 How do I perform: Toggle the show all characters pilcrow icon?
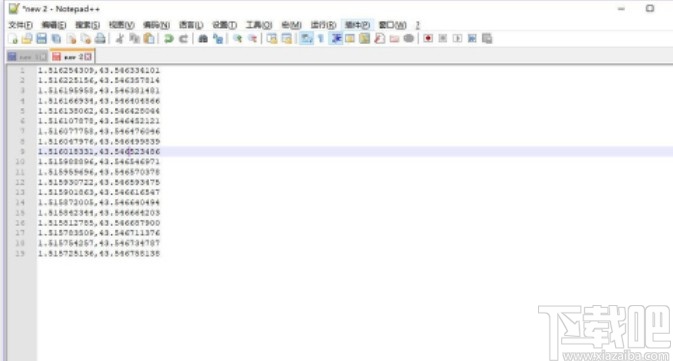[321, 39]
